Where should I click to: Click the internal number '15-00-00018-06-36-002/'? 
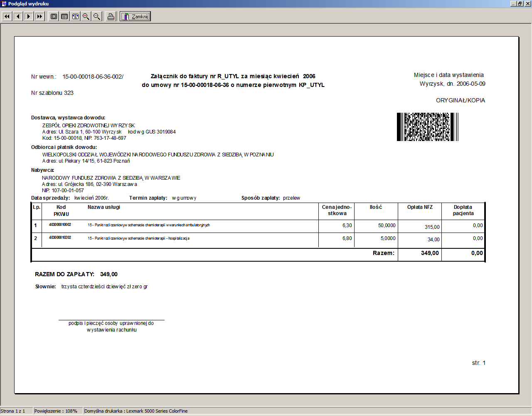pos(93,77)
